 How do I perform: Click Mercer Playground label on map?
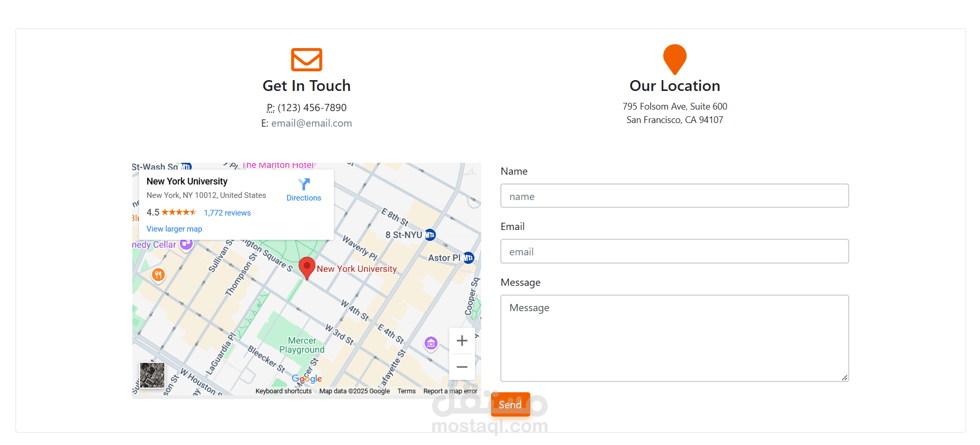coord(302,345)
